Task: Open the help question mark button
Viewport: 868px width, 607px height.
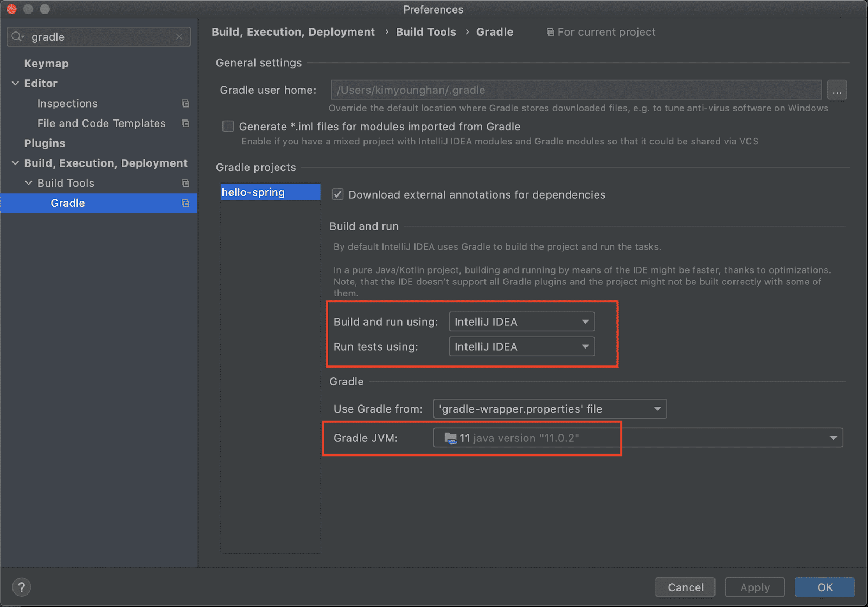Action: coord(21,587)
